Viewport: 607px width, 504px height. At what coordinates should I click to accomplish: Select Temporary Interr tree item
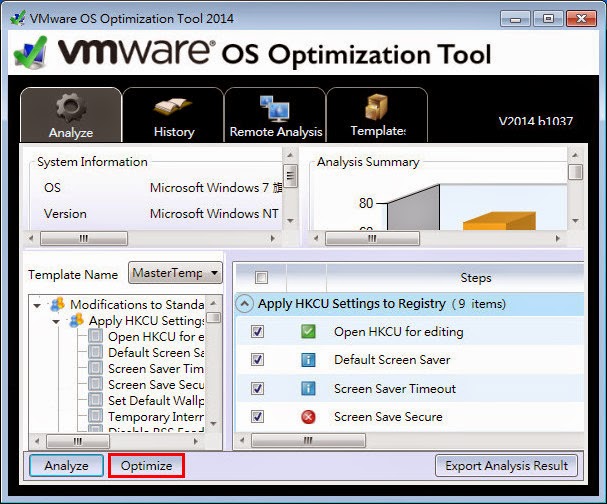pyautogui.click(x=156, y=417)
